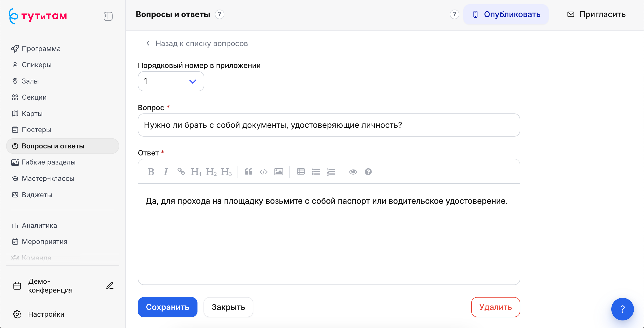This screenshot has width=644, height=328.
Task: Toggle the preview eye icon in the editor
Action: pos(353,172)
